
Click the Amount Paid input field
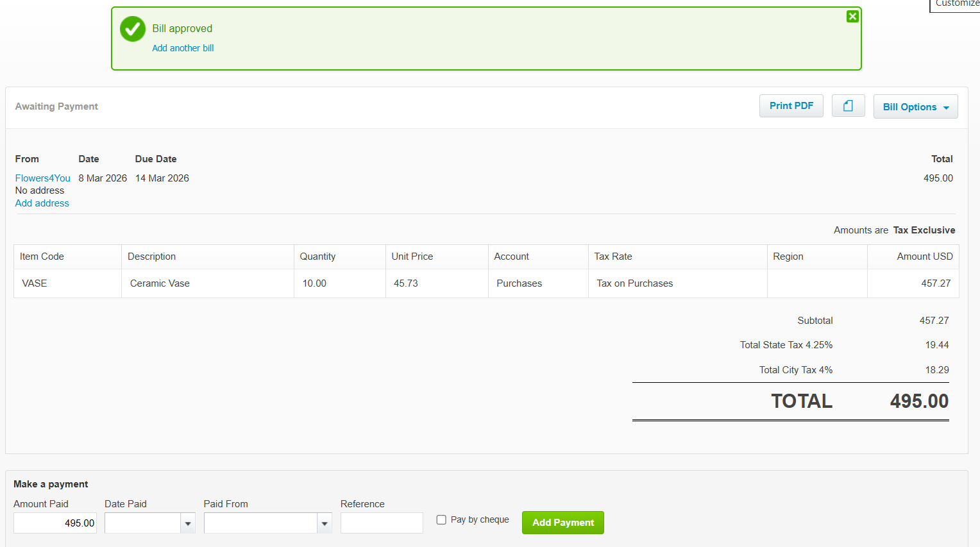point(55,523)
